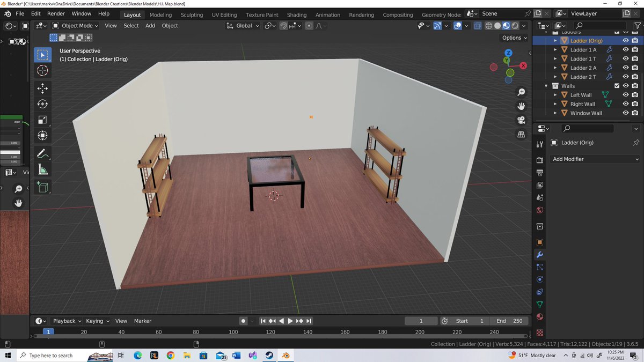Open the Render properties tab
644x362 pixels.
tap(540, 160)
